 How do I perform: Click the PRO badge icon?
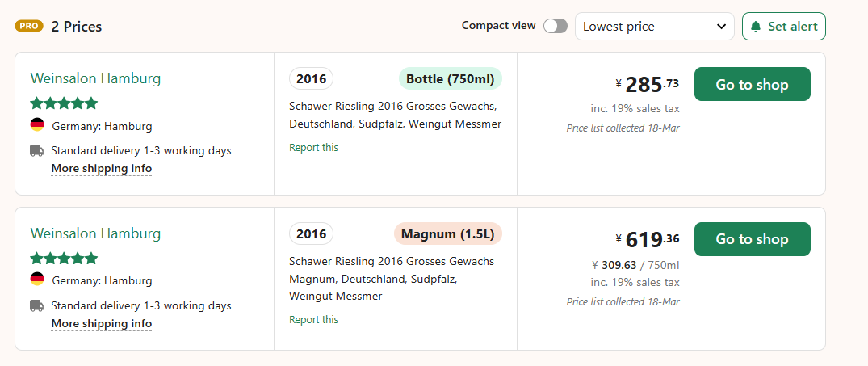(29, 26)
